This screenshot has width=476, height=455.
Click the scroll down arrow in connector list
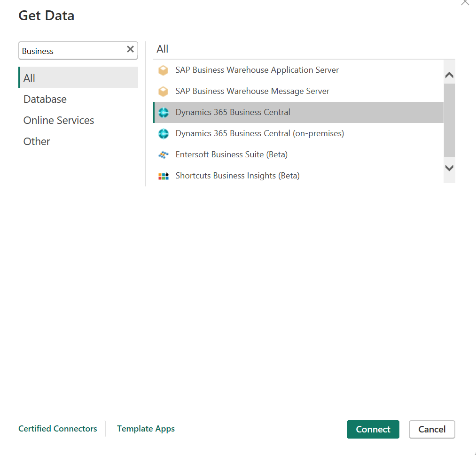(449, 168)
